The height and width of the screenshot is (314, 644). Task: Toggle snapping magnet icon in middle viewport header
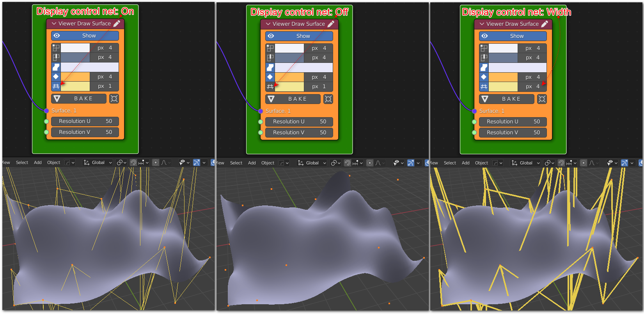coord(347,163)
